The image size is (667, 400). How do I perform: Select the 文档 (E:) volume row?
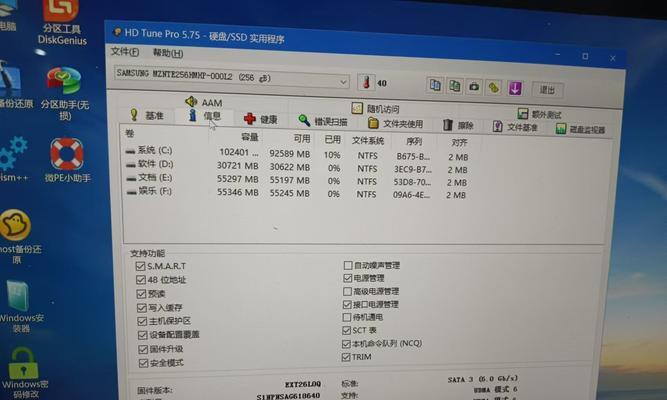[x=298, y=180]
